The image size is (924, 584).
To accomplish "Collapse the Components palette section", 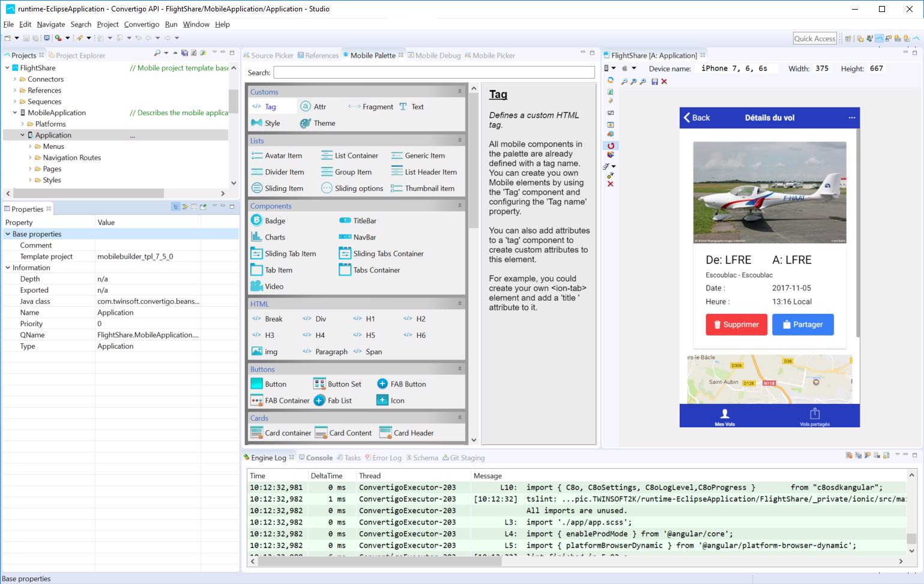I will pos(460,205).
